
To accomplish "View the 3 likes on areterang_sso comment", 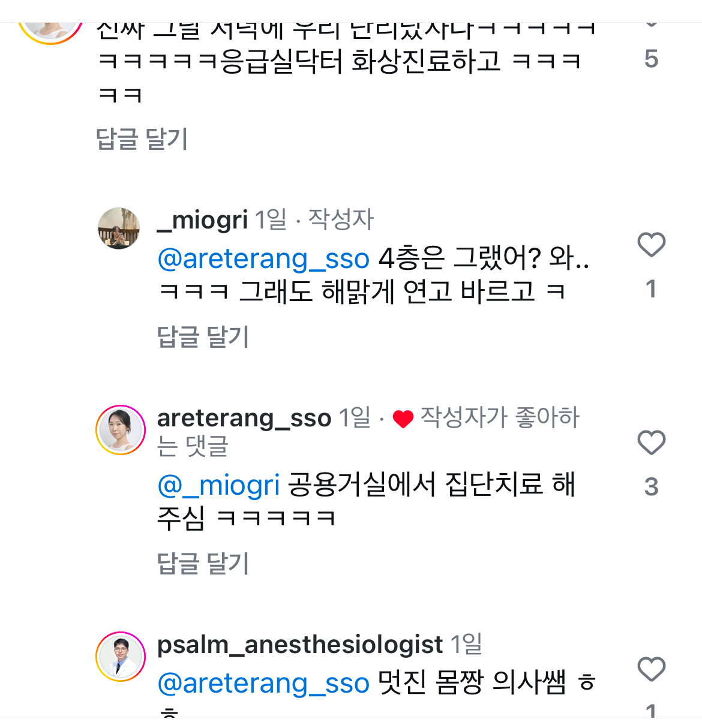I will point(651,487).
